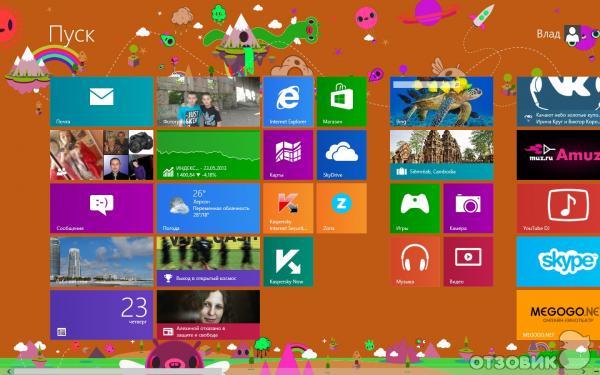Open the SkyDrive tile
The width and height of the screenshot is (600, 375).
(x=342, y=155)
